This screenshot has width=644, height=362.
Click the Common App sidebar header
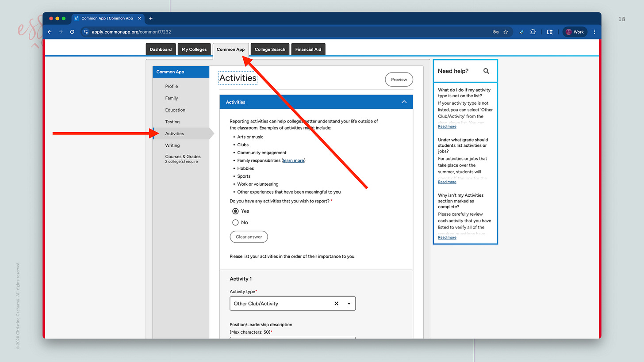pyautogui.click(x=181, y=72)
